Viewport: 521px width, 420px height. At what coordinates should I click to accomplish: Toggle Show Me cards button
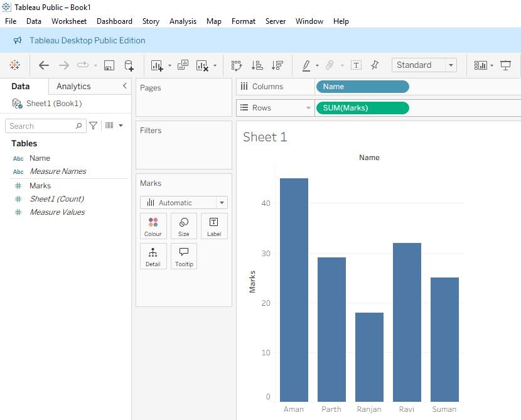(481, 65)
